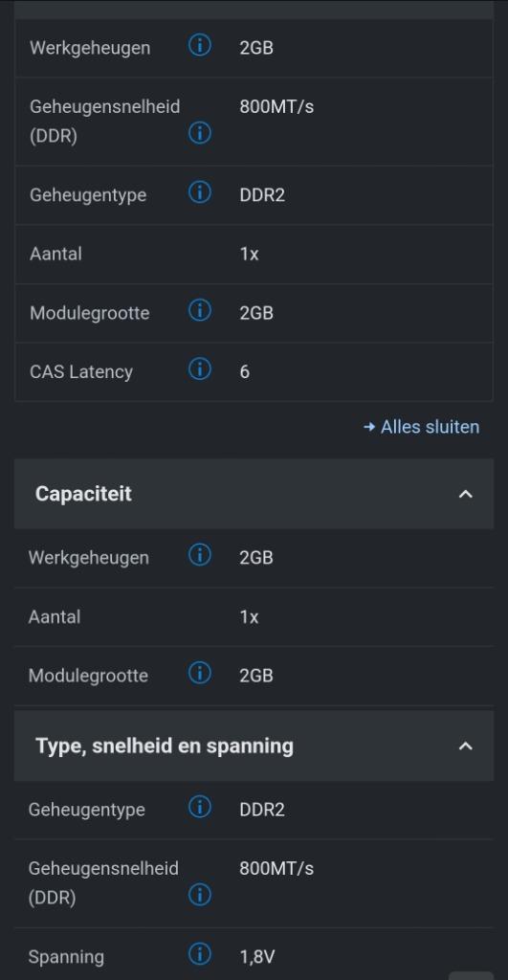This screenshot has height=980, width=508.
Task: Show info for Geheugentype under Type section
Action: 199,808
